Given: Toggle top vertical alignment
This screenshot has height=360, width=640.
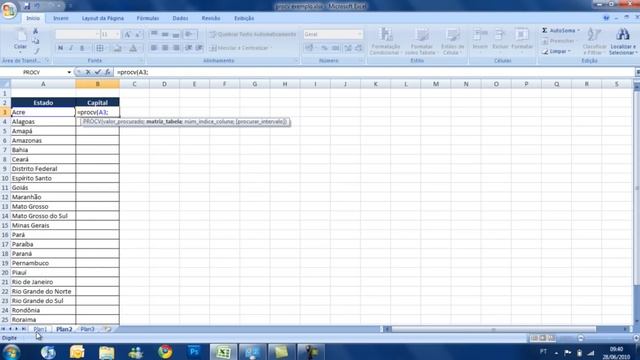Looking at the screenshot, I should [x=154, y=34].
